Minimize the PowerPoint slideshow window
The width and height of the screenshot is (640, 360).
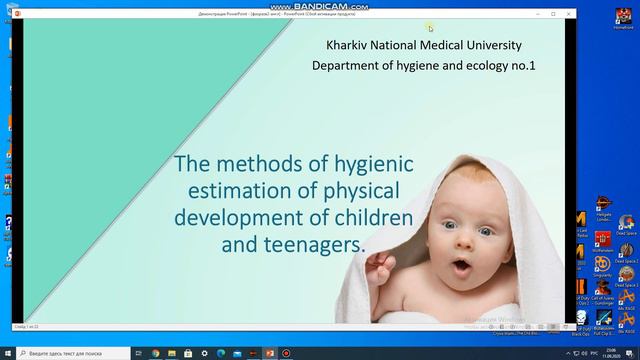pos(538,14)
